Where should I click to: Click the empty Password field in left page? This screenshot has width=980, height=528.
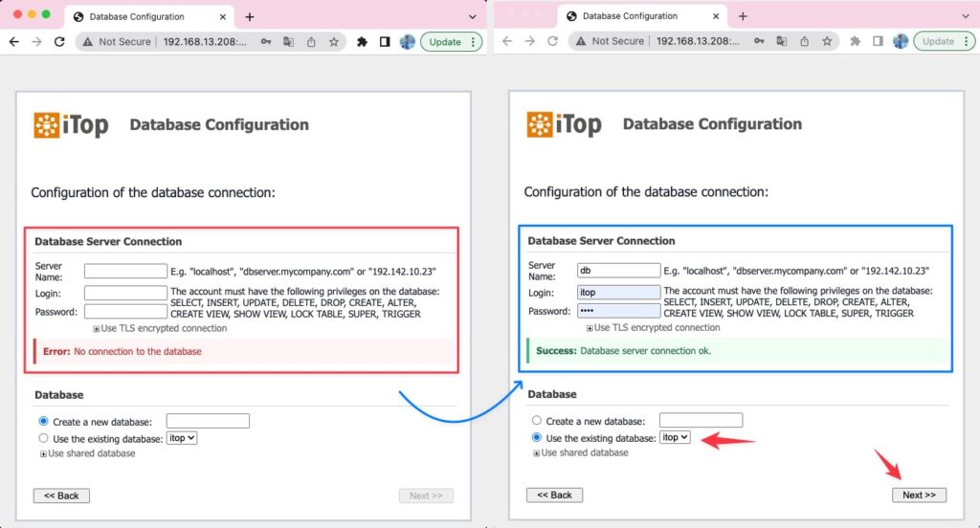tap(125, 311)
